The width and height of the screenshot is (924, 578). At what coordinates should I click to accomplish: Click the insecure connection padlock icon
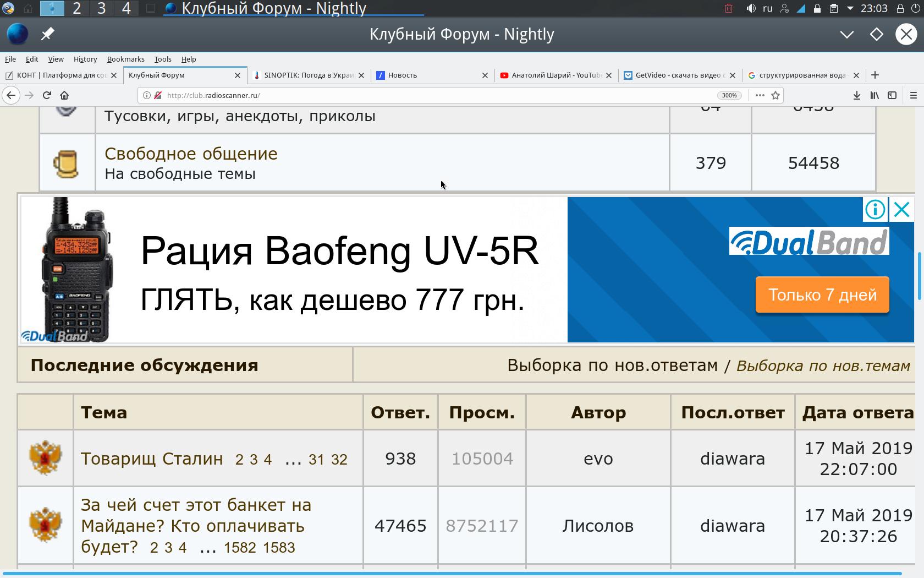(158, 95)
